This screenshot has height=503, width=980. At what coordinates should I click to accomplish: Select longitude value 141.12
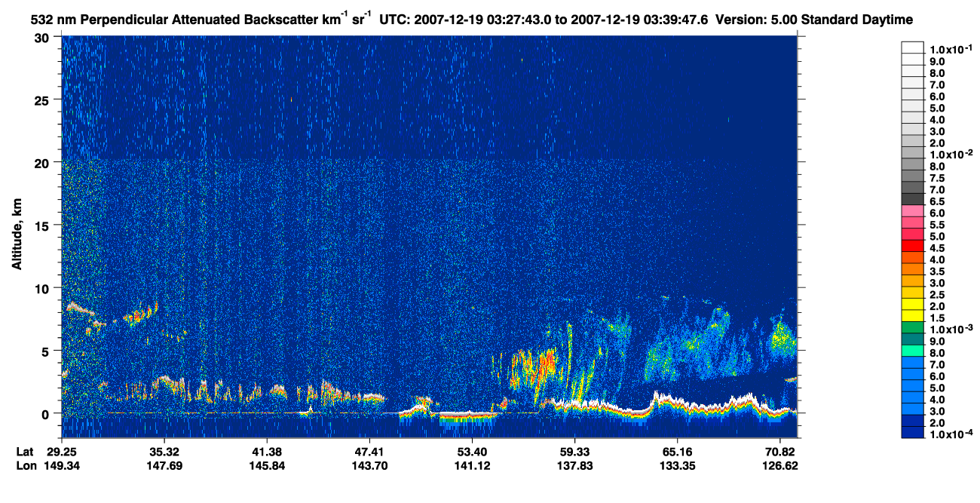[x=471, y=465]
